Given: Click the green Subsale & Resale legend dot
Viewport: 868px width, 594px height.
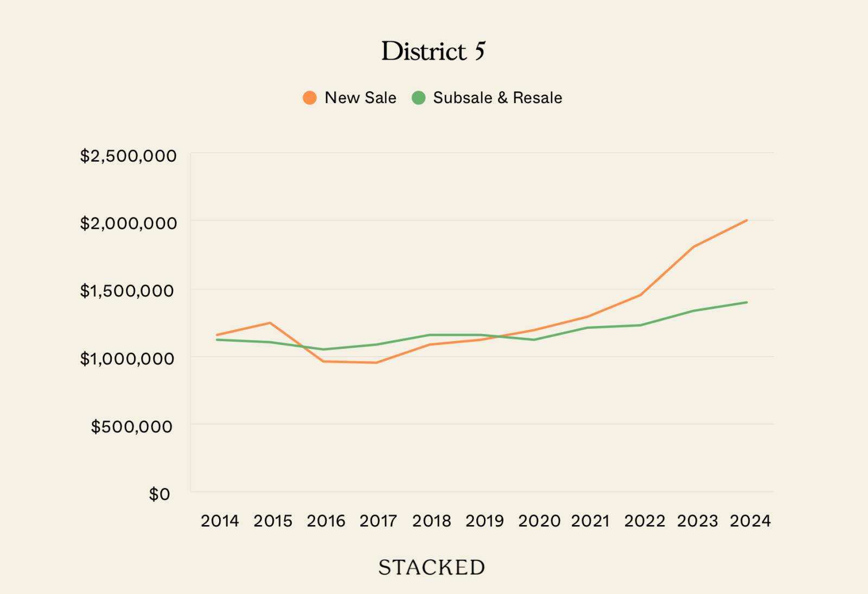Looking at the screenshot, I should [x=418, y=98].
